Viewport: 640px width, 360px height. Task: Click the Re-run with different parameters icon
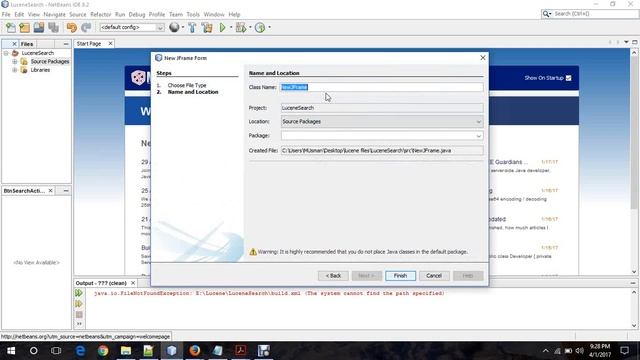pyautogui.click(x=79, y=304)
